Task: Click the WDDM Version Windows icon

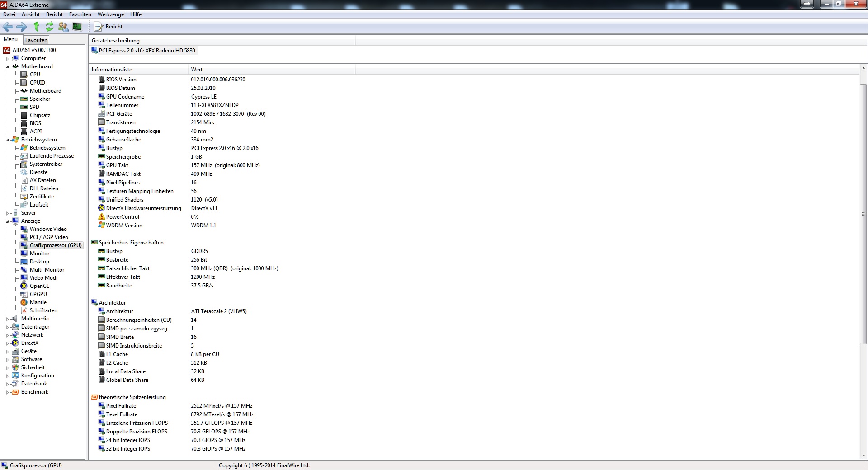Action: (102, 226)
